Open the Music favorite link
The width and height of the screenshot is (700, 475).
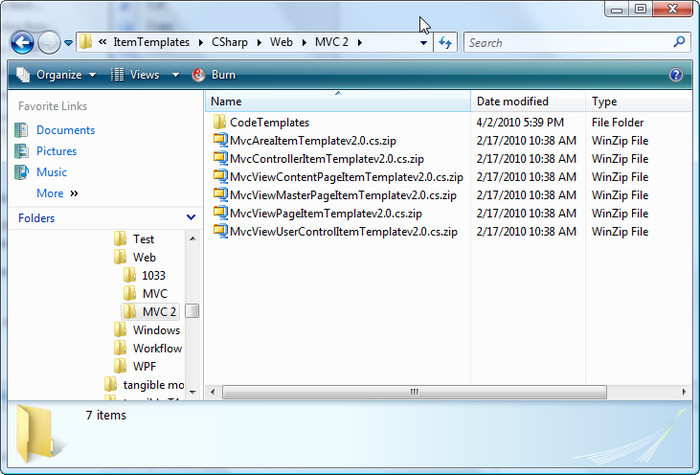point(52,172)
